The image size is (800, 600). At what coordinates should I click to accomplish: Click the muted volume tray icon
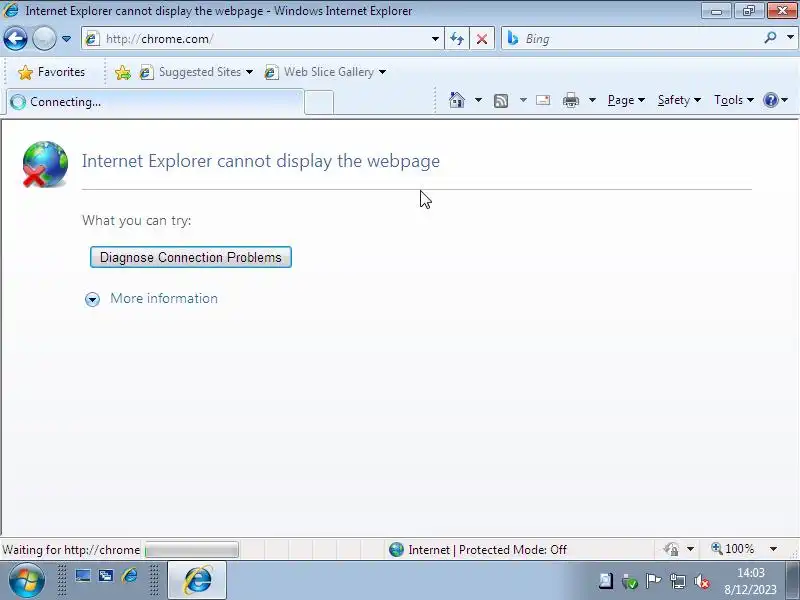point(702,581)
